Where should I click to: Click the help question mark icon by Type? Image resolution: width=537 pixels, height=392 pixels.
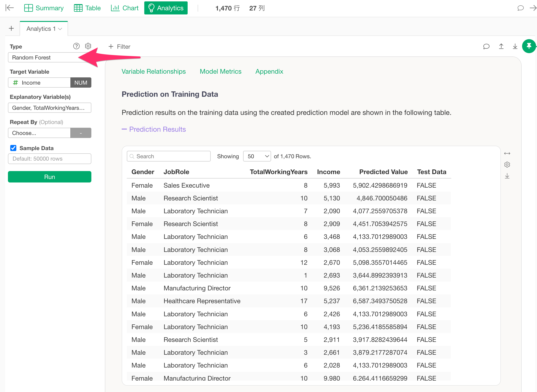click(76, 46)
